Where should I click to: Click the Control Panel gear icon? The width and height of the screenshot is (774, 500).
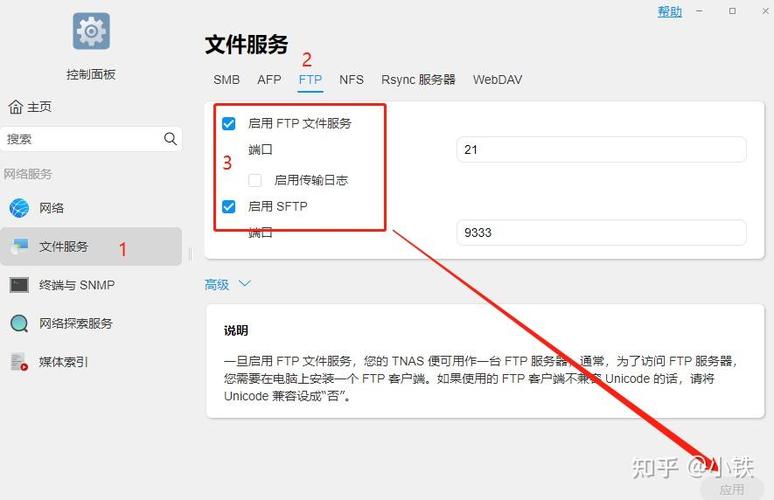pos(91,31)
